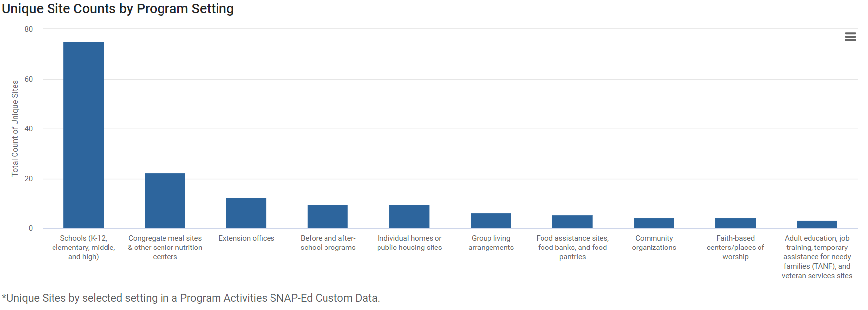Select the Before and after-school programs bar
868x310 pixels.
[327, 217]
